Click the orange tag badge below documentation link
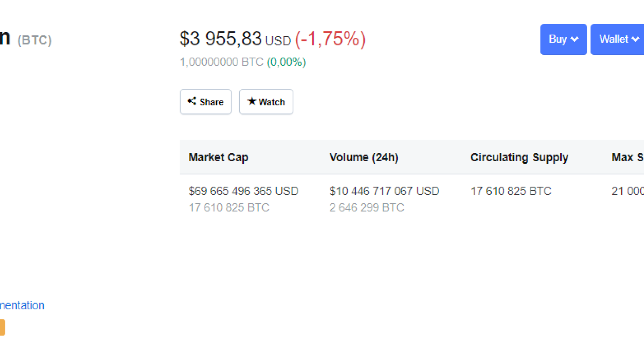 (x=2, y=327)
